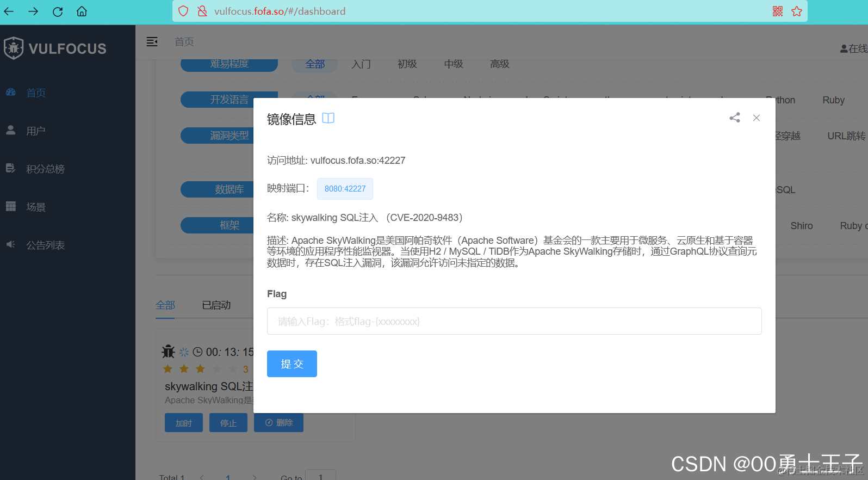The height and width of the screenshot is (480, 868).
Task: Click the 8080:42227 port mapping tag
Action: (x=345, y=189)
